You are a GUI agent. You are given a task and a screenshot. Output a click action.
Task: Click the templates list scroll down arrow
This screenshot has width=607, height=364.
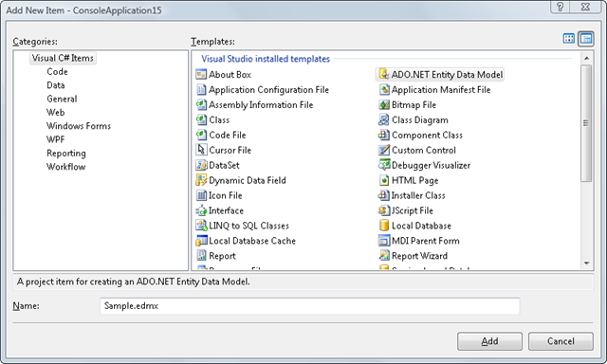[586, 263]
